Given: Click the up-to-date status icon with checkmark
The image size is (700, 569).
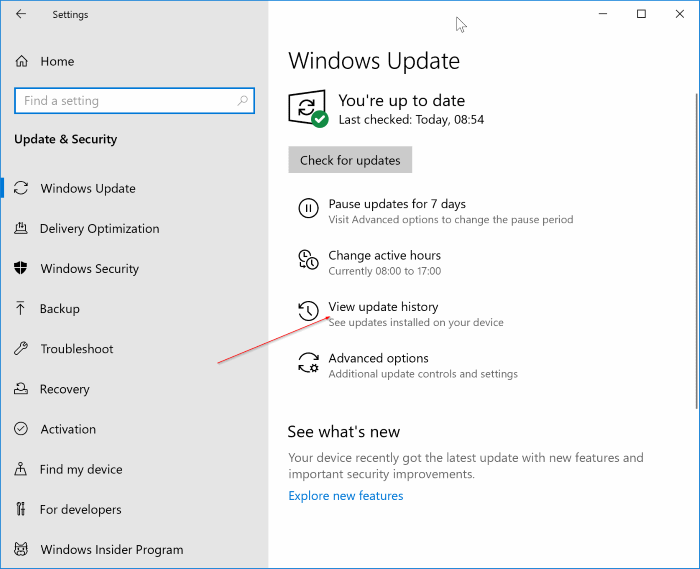Looking at the screenshot, I should tap(308, 108).
